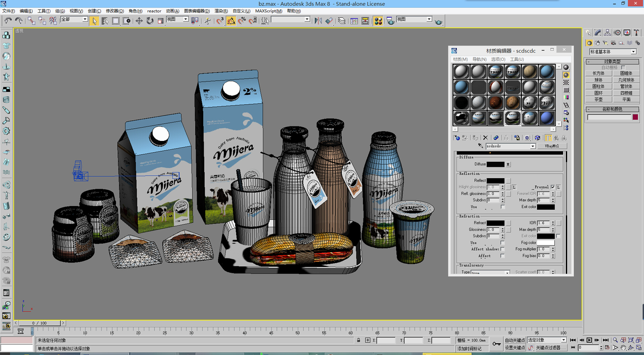The height and width of the screenshot is (355, 644).
Task: Toggle the Set Key large key icon
Action: click(x=496, y=344)
